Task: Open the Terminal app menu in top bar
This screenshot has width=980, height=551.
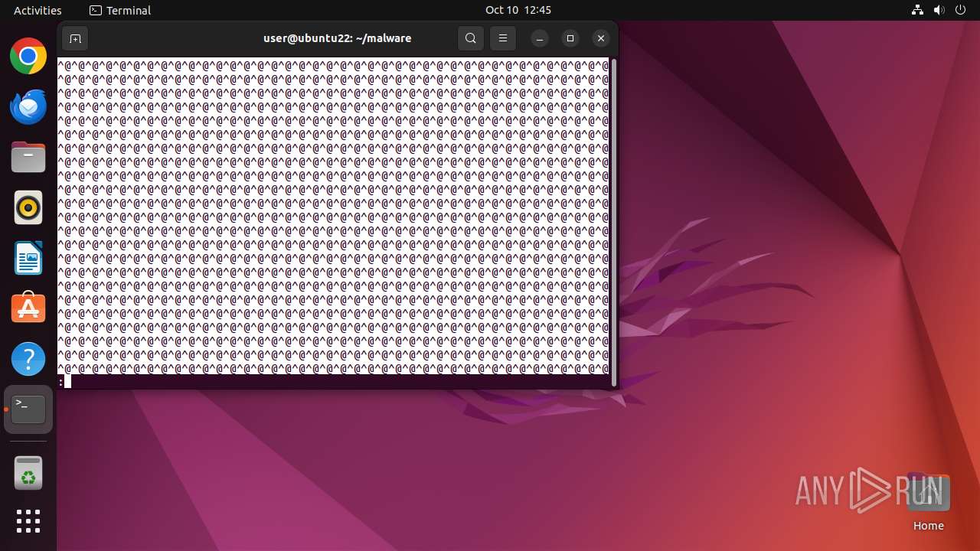Action: [x=120, y=10]
